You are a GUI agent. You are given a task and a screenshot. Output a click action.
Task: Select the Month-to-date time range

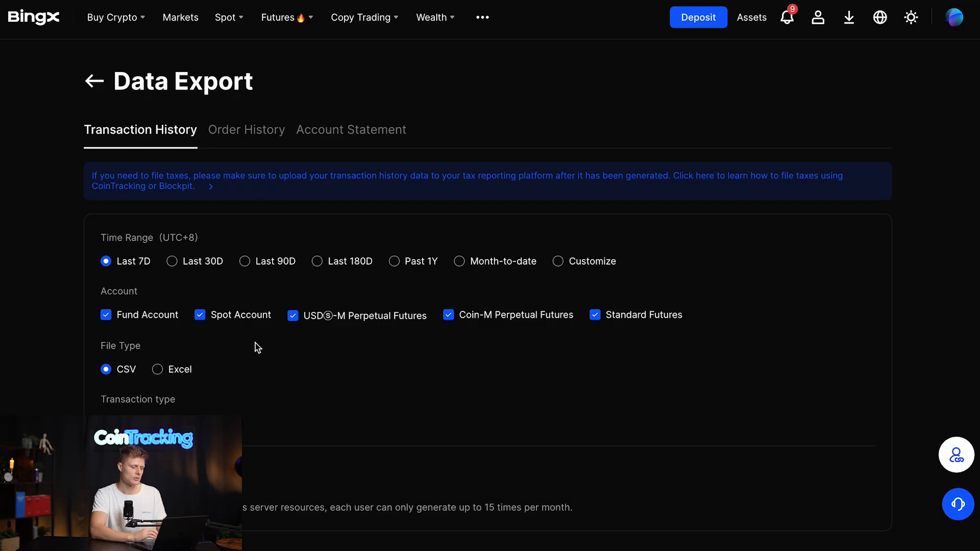[459, 261]
